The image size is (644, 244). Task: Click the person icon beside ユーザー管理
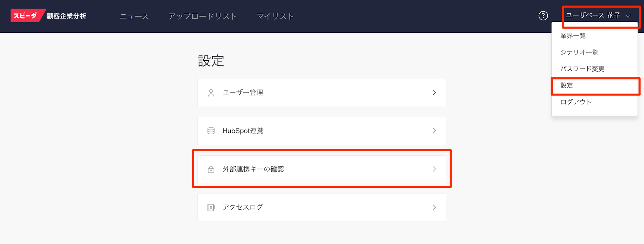(x=211, y=92)
